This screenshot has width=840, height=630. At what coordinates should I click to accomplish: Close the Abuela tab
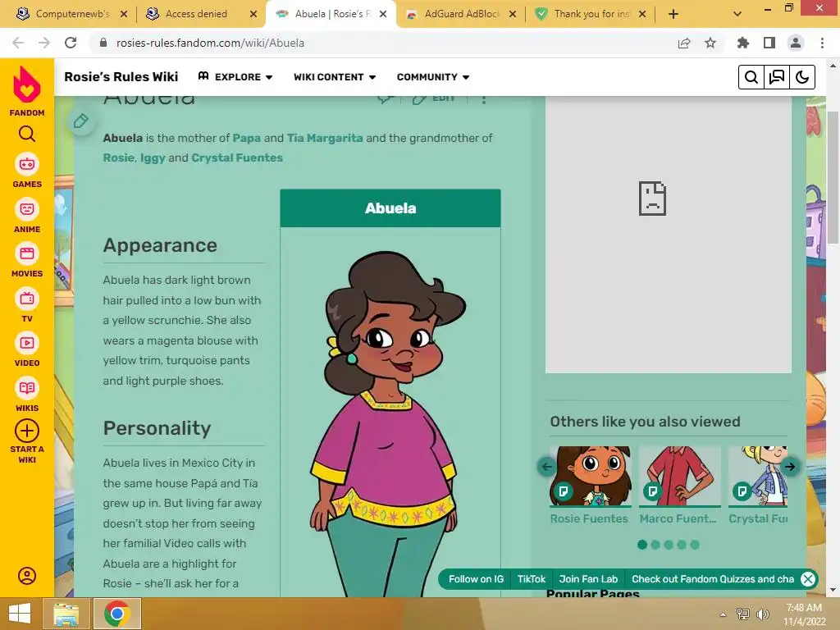(x=383, y=14)
